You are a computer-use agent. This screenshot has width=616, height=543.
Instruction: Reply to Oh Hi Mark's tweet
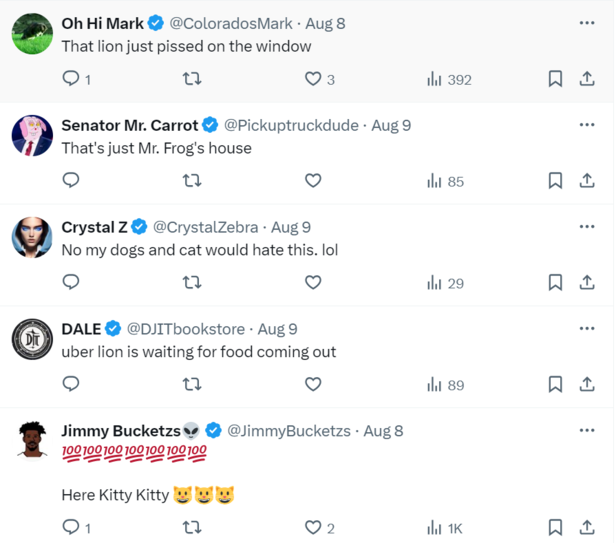pyautogui.click(x=71, y=79)
